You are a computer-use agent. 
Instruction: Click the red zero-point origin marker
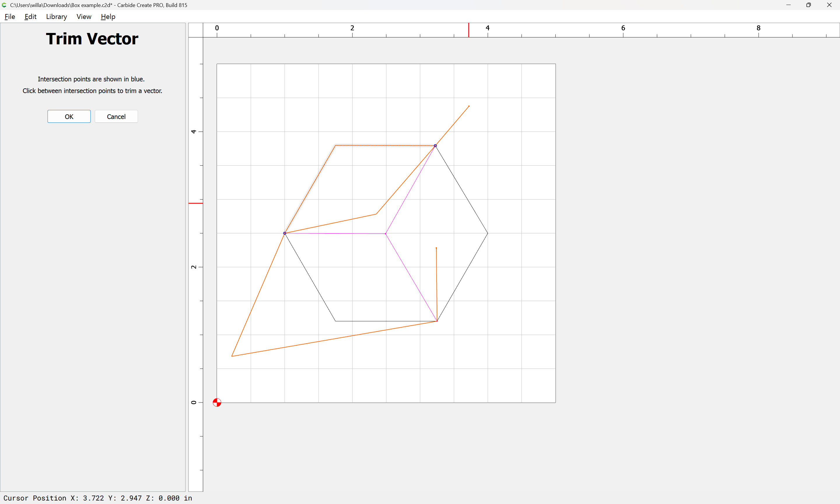[x=217, y=402]
